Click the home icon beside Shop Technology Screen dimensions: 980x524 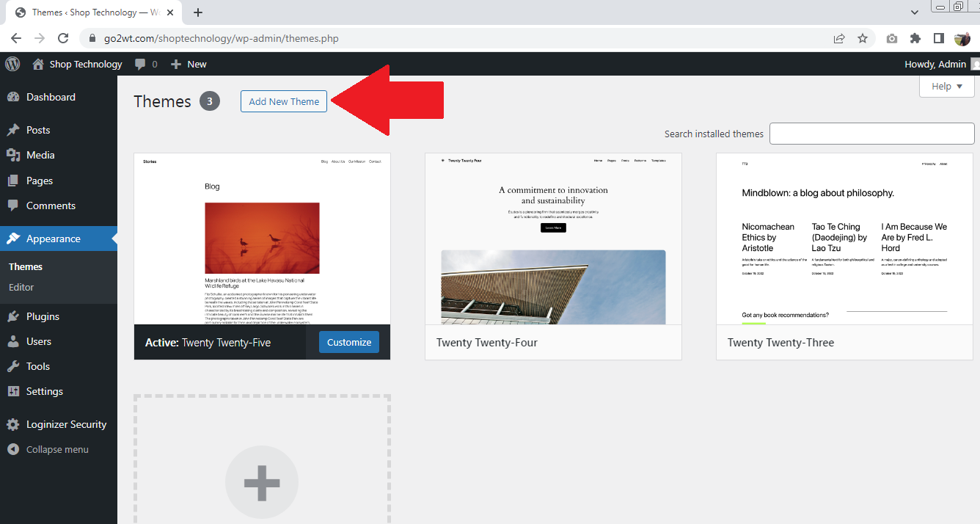point(38,64)
